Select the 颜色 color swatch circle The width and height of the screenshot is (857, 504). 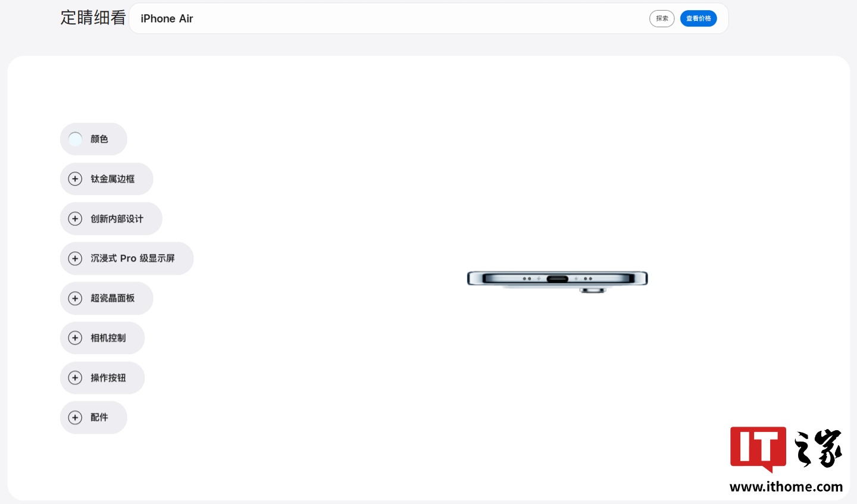click(76, 139)
